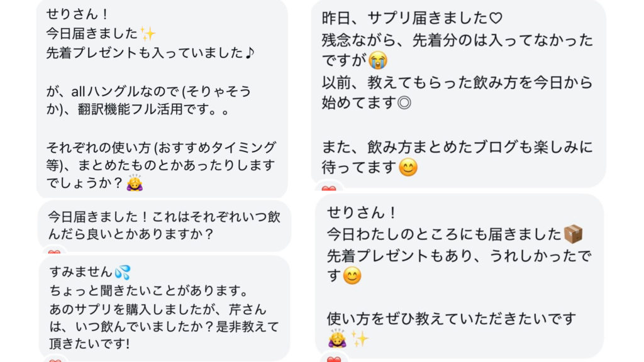
Task: Select the message starting with すみません
Action: coord(164,308)
